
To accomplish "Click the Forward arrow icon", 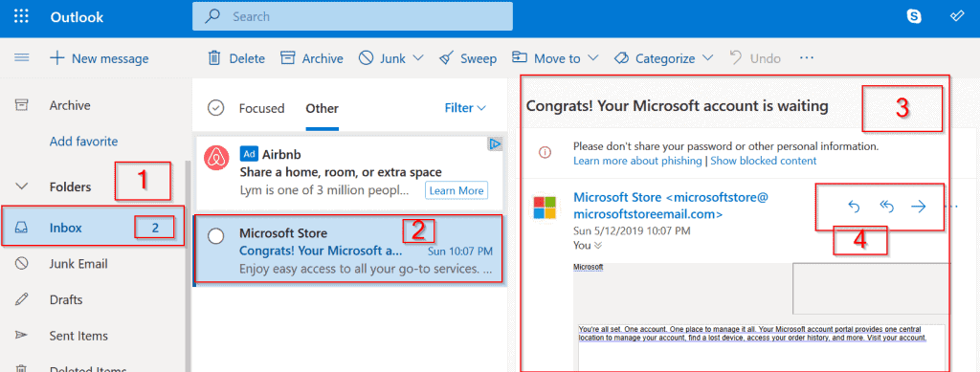I will (919, 208).
